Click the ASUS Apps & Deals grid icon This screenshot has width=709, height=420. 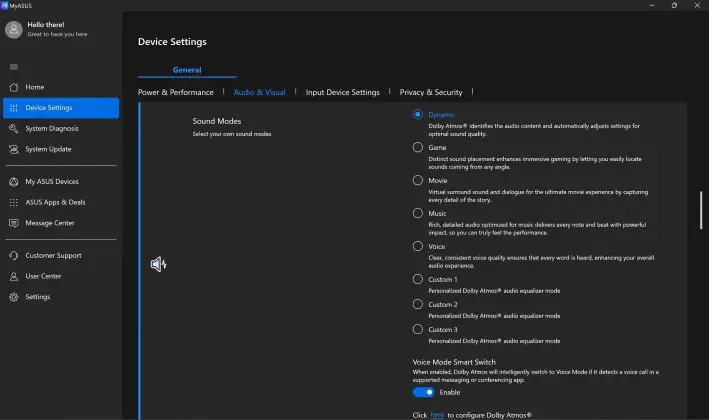14,203
